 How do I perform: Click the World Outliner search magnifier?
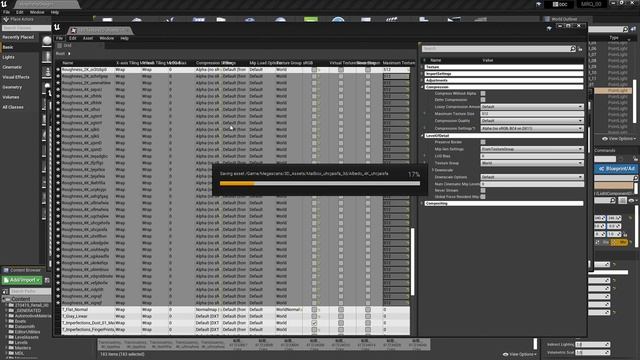tap(625, 29)
